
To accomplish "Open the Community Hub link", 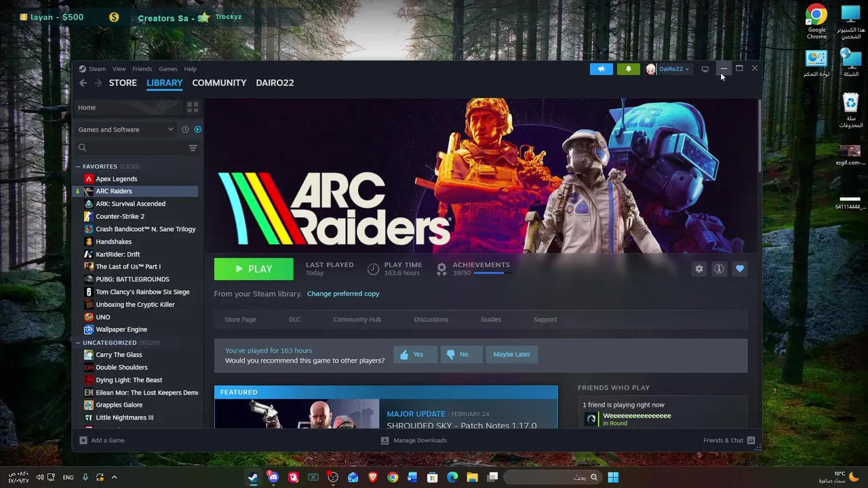I will click(357, 319).
